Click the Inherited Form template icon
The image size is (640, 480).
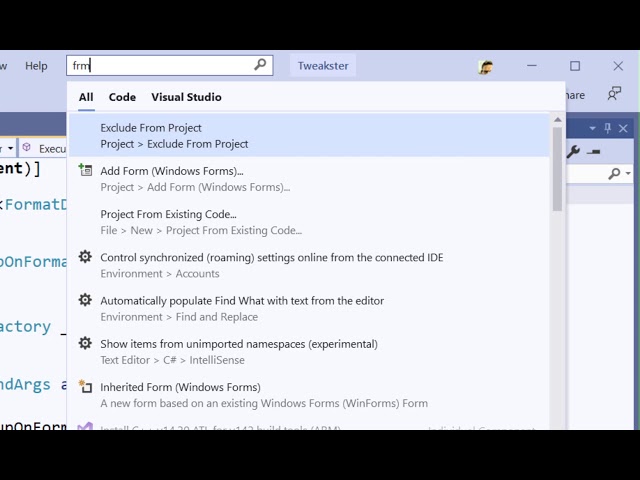(85, 386)
